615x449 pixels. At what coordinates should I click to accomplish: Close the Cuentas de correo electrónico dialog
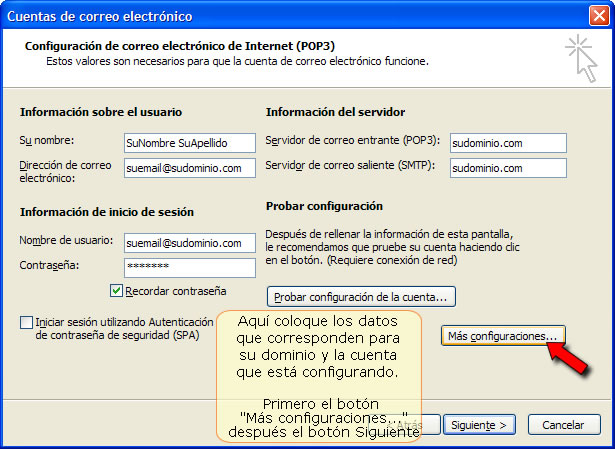(599, 16)
